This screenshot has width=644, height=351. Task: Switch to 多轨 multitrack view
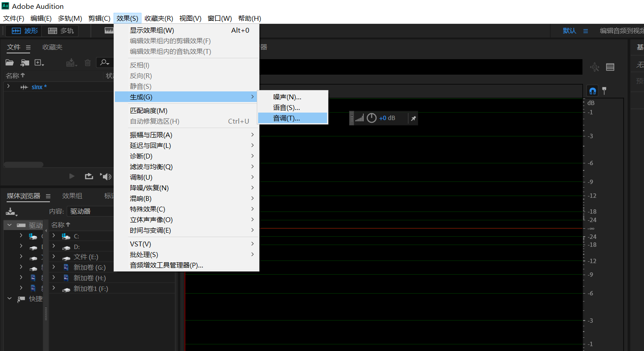pyautogui.click(x=61, y=31)
